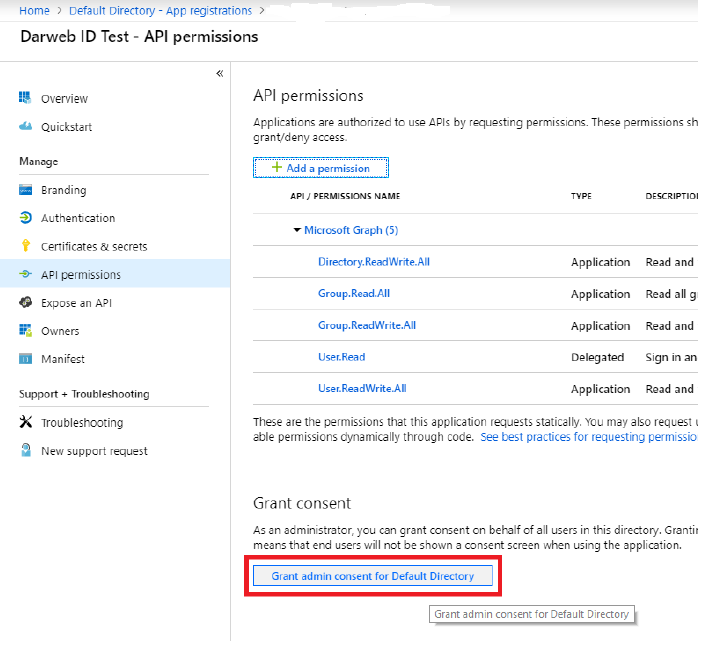
Task: Open Certificates & secrets
Action: 94,247
